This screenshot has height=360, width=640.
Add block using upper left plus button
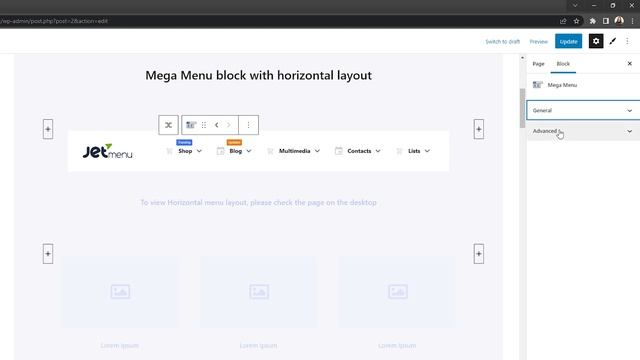click(x=48, y=129)
